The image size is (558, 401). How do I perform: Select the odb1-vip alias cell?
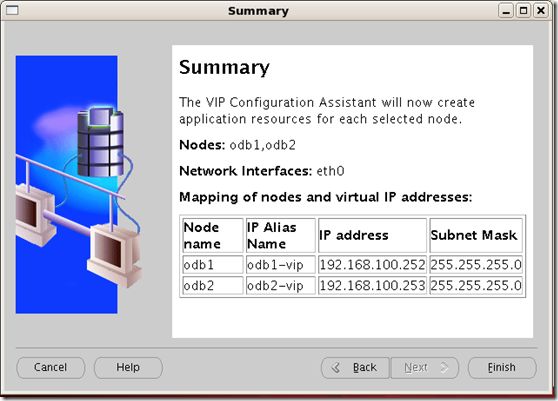[281, 265]
